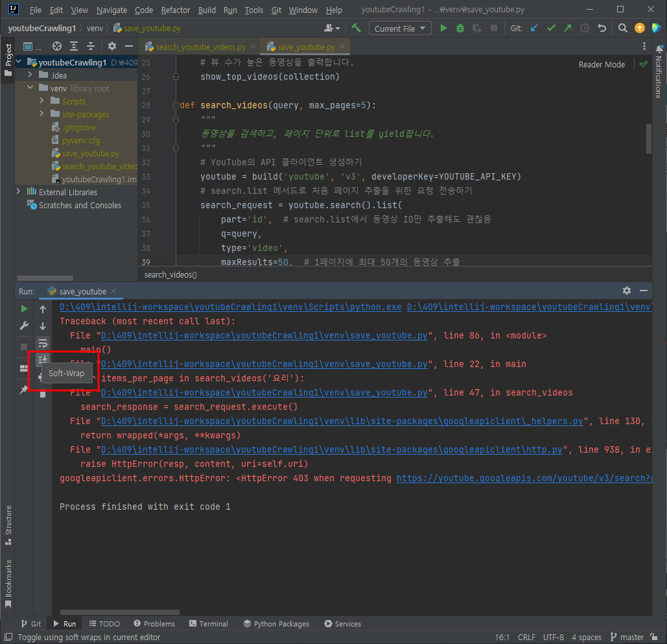Open Current File run configuration dropdown

click(x=400, y=28)
